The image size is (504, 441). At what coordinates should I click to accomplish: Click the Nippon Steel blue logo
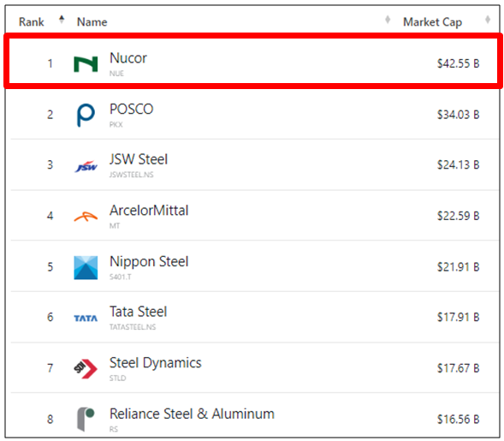point(86,268)
